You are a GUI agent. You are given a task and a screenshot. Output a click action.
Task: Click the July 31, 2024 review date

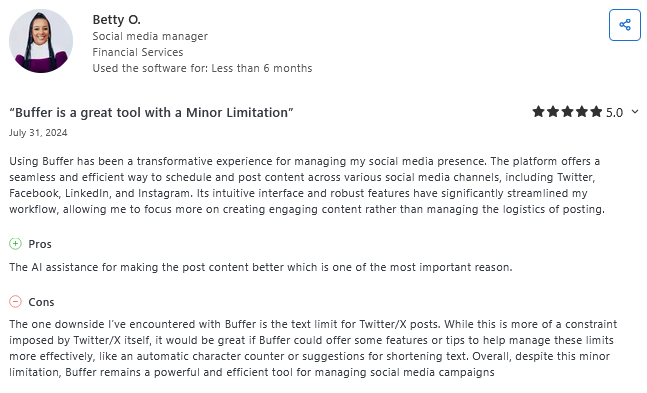[x=38, y=133]
